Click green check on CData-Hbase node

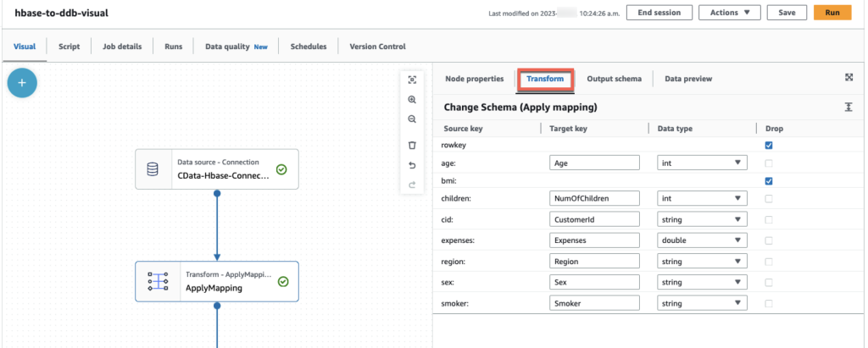pyautogui.click(x=281, y=169)
